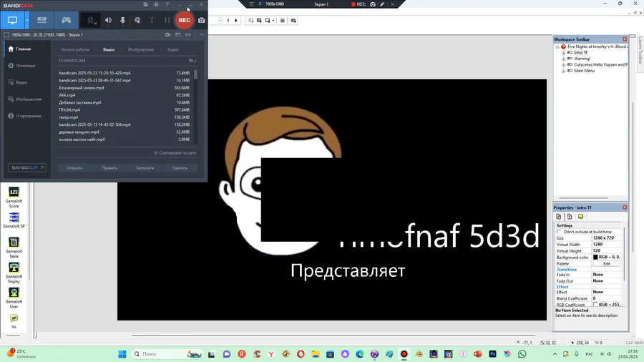The height and width of the screenshot is (362, 644).
Task: Expand Main Menu frame in Workspace tree
Action: coord(564,71)
